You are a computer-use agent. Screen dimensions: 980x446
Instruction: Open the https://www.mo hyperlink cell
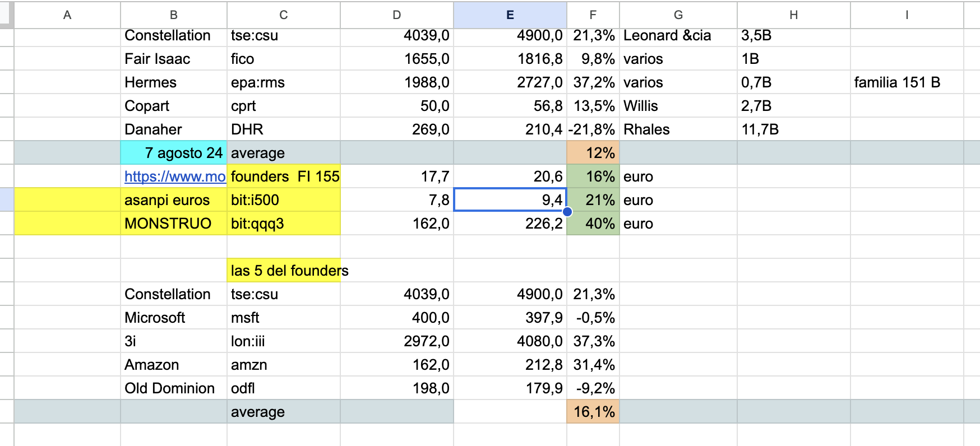(x=174, y=176)
